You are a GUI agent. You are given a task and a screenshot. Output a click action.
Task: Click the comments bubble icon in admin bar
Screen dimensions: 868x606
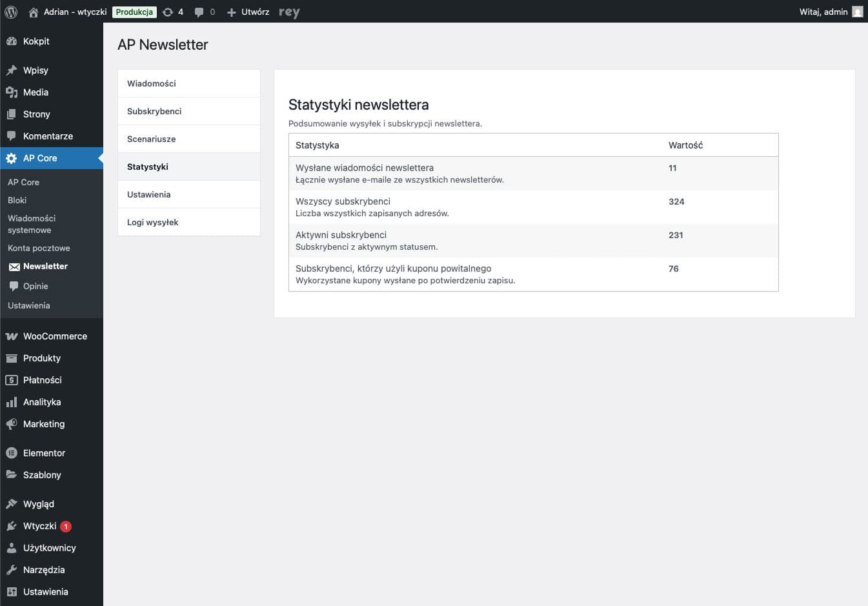[199, 12]
